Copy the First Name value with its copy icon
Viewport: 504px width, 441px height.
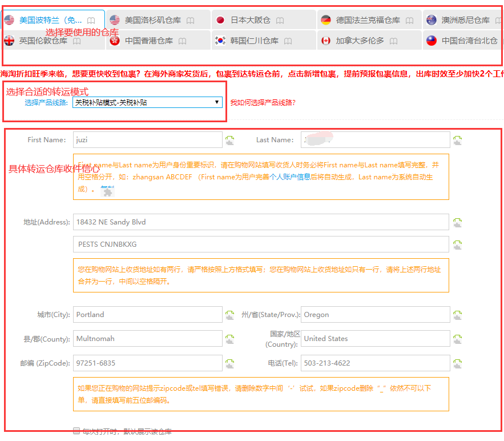(x=229, y=141)
